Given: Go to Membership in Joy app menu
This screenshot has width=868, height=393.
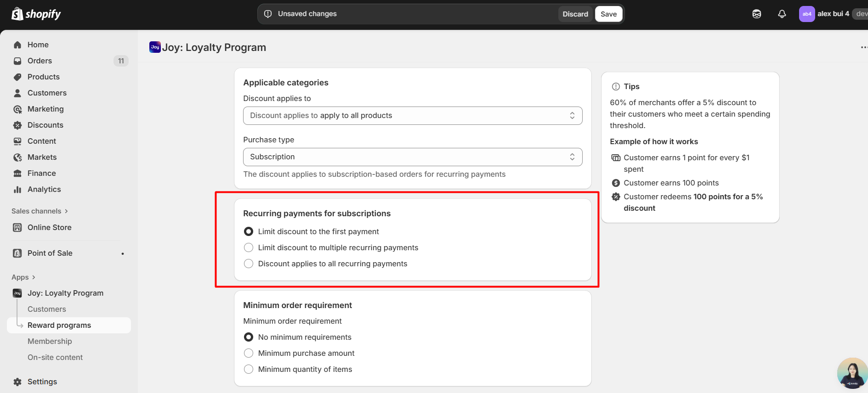Looking at the screenshot, I should [x=50, y=342].
